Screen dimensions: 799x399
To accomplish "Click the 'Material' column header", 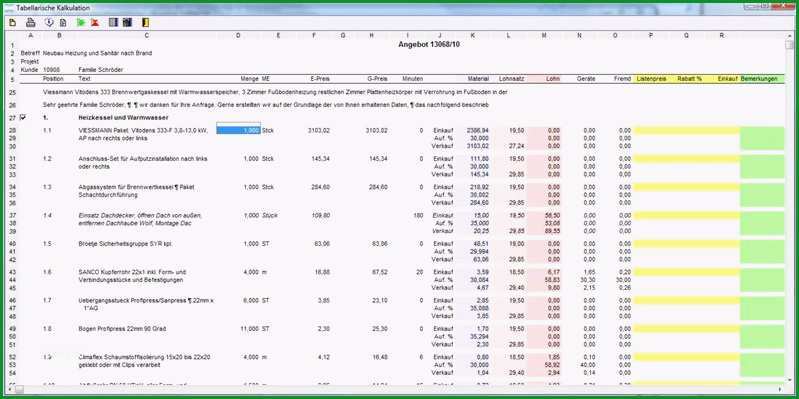I will click(x=478, y=79).
